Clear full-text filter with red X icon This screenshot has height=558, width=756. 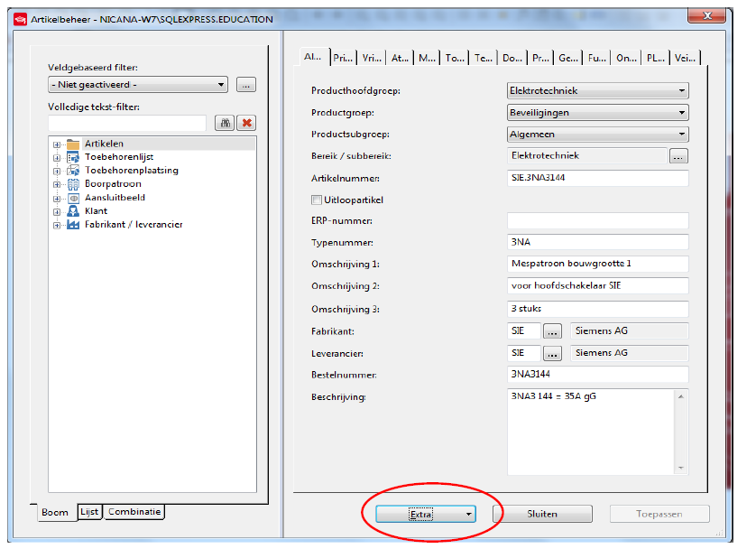pyautogui.click(x=247, y=123)
